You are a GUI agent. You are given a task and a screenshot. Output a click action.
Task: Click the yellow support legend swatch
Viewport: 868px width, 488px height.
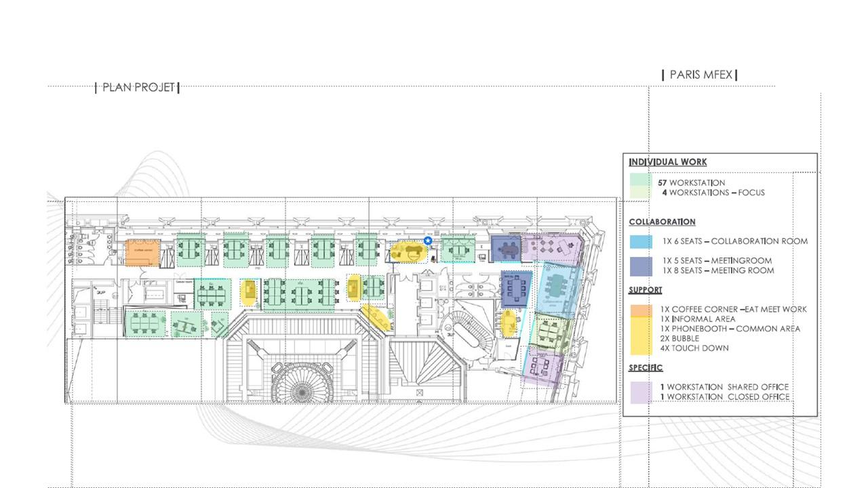[x=640, y=336]
